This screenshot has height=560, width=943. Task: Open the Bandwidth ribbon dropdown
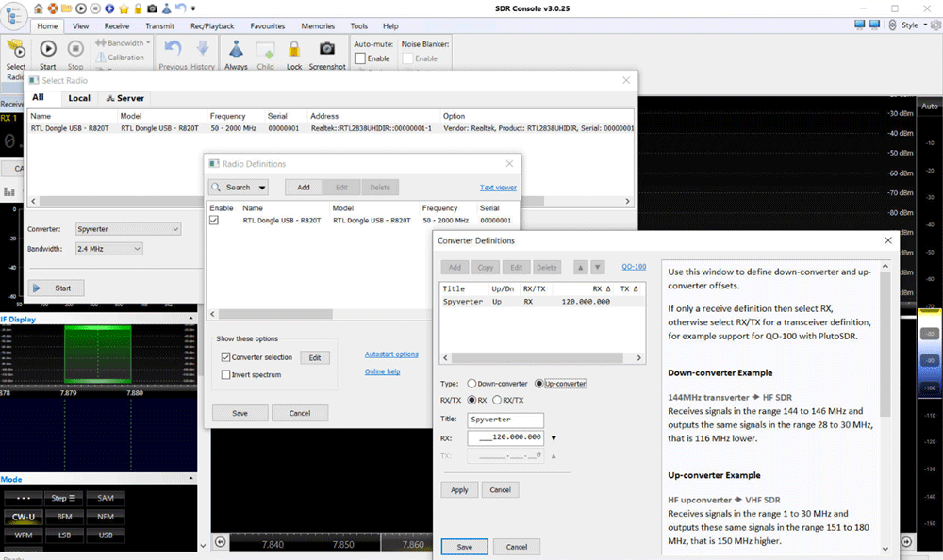point(123,42)
